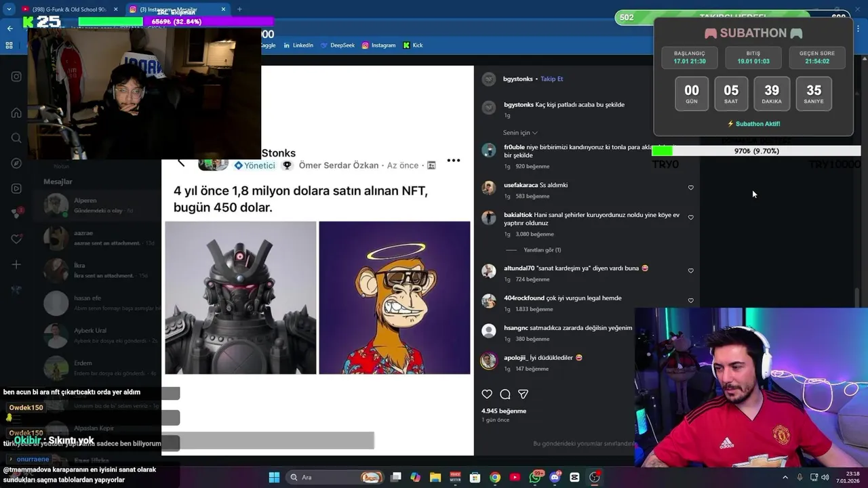The image size is (868, 488).
Task: Click the page scrollbar at the right edge
Action: click(857, 298)
